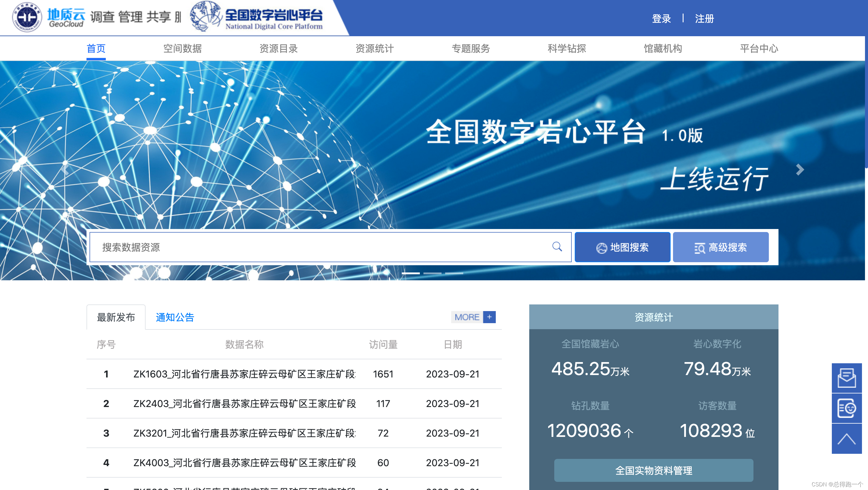
Task: Click the magnifier icon in search box
Action: (x=557, y=247)
